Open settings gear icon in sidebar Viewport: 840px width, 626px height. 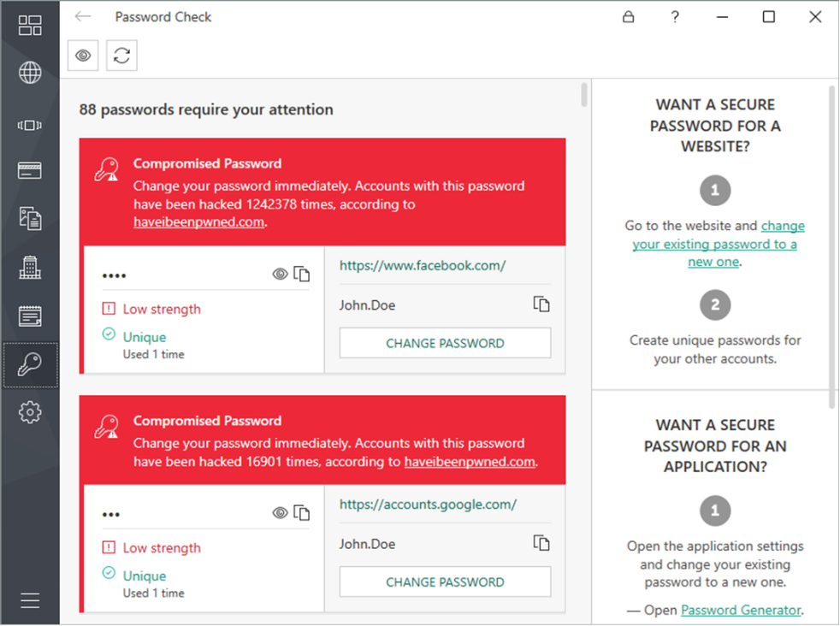(x=30, y=413)
